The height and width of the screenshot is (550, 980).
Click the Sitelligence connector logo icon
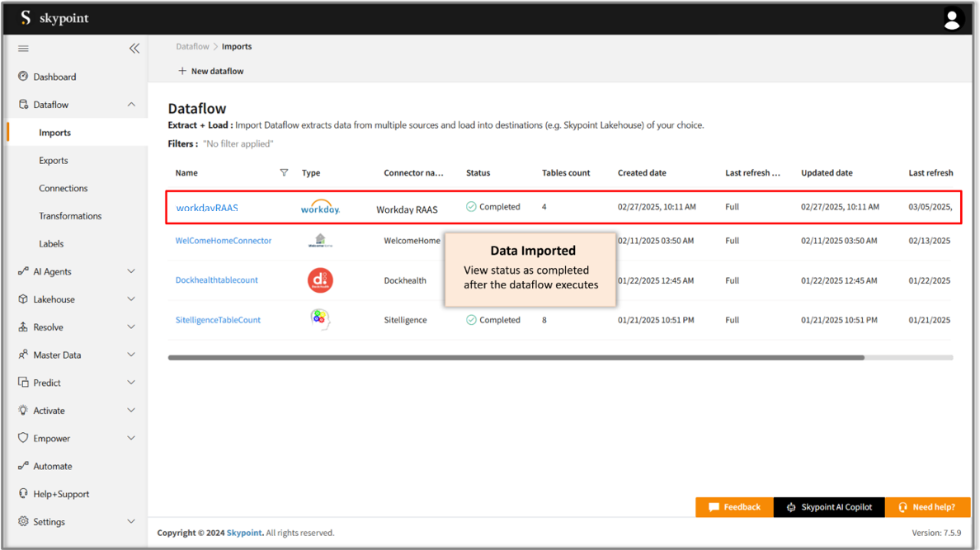click(320, 320)
